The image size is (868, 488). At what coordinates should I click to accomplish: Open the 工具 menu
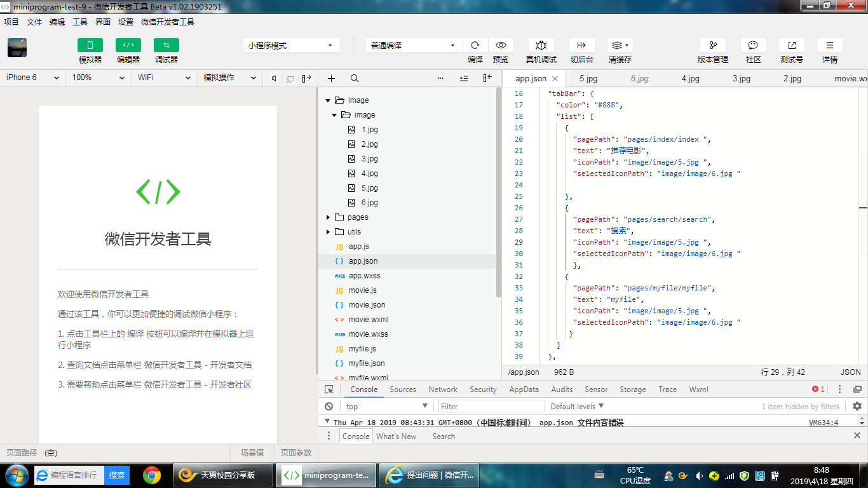[x=80, y=22]
